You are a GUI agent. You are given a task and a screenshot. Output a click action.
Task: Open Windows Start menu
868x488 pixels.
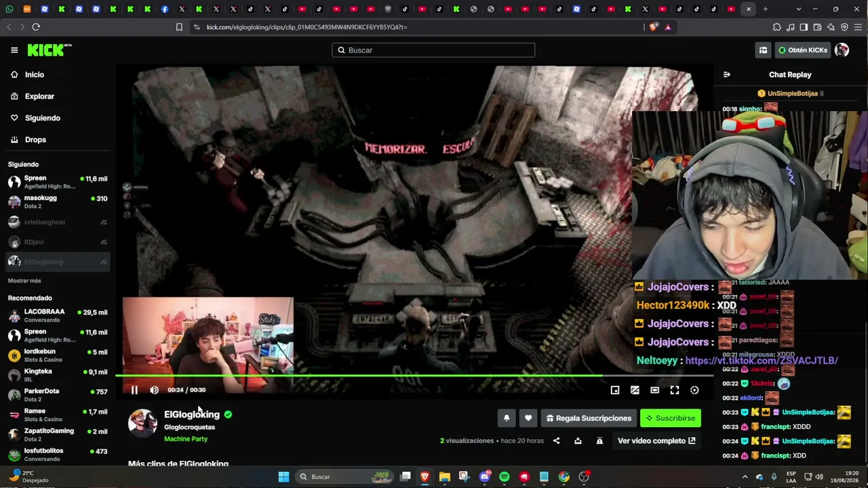(x=283, y=476)
